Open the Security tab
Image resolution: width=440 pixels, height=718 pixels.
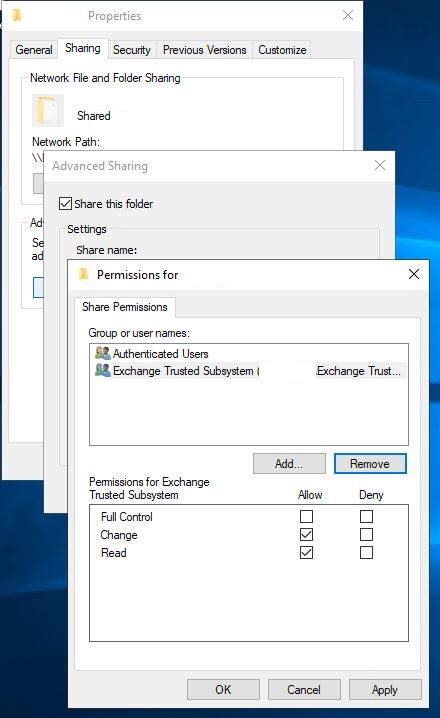[132, 49]
